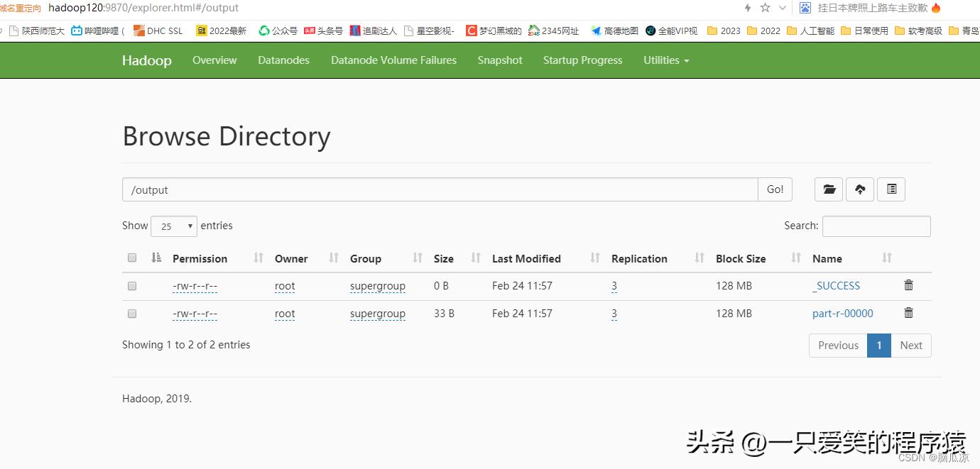This screenshot has width=980, height=469.
Task: Open the part-r-00000 file link
Action: pyautogui.click(x=842, y=313)
